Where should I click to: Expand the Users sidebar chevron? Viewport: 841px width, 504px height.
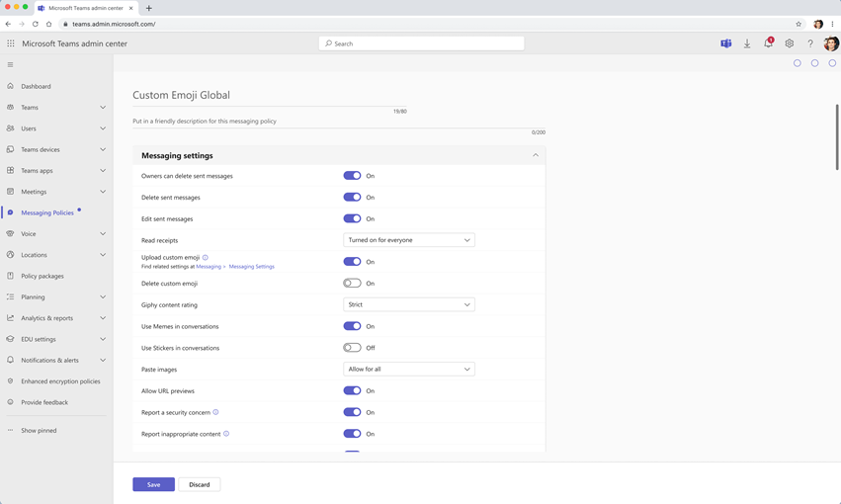(x=103, y=128)
